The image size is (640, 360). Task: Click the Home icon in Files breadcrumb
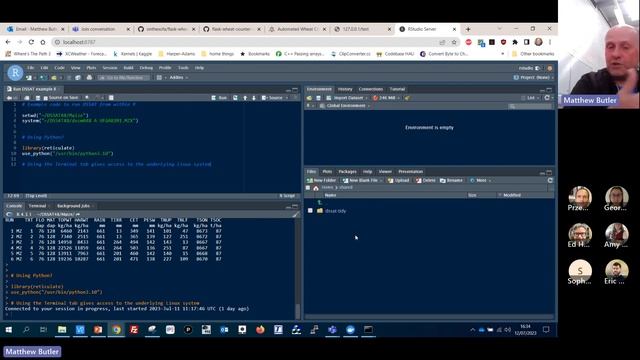pyautogui.click(x=316, y=188)
